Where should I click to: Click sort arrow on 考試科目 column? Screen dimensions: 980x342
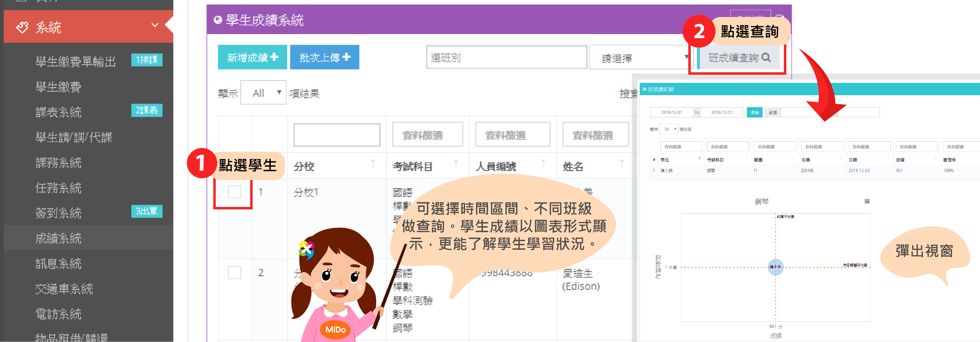[x=456, y=164]
